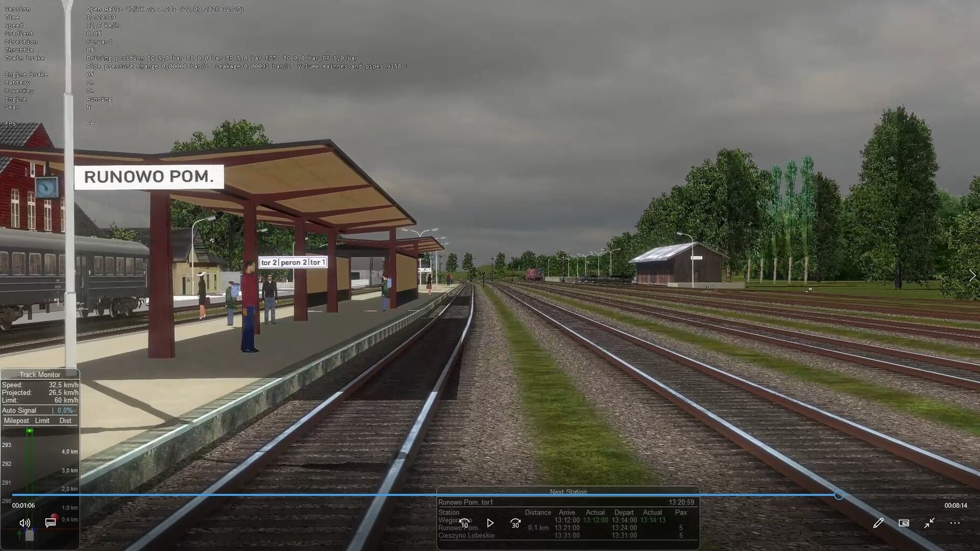Click the FPS label
The width and height of the screenshot is (980, 551).
(10, 124)
